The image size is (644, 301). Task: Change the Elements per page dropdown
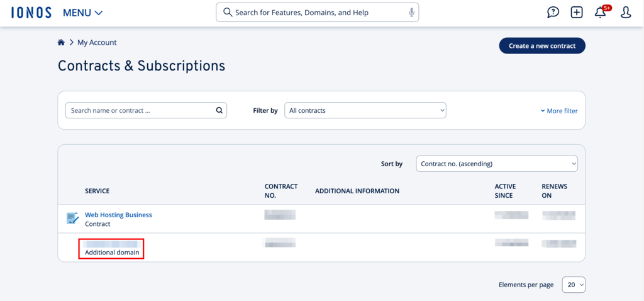coord(573,285)
